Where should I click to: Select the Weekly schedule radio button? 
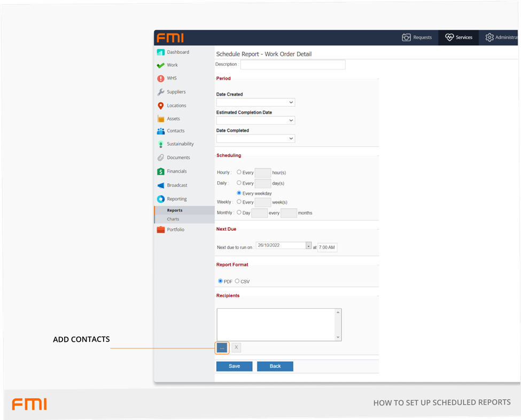[239, 202]
